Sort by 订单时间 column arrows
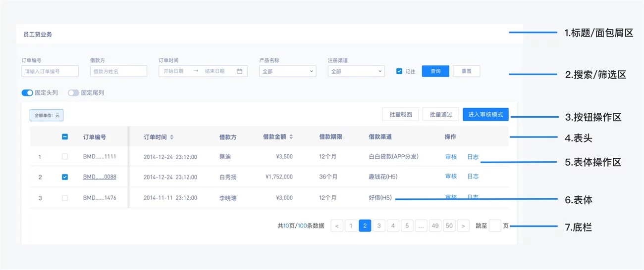The height and width of the screenshot is (270, 644). pos(172,137)
